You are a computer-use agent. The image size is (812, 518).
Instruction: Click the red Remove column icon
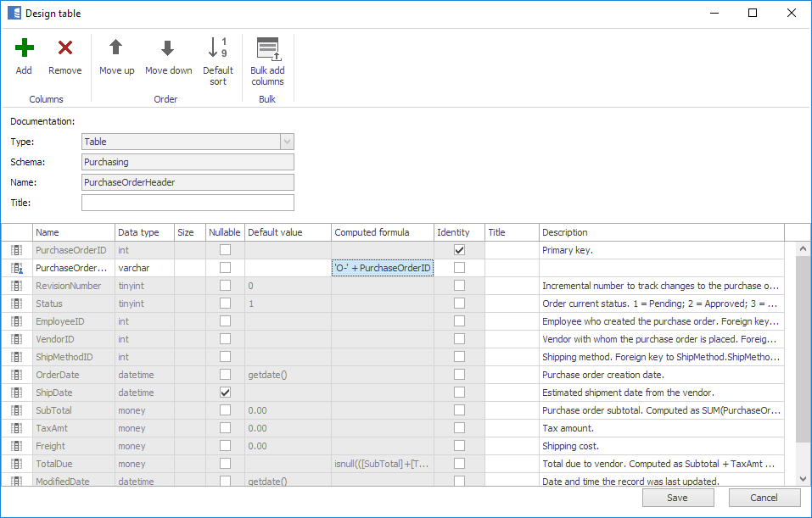click(x=64, y=49)
